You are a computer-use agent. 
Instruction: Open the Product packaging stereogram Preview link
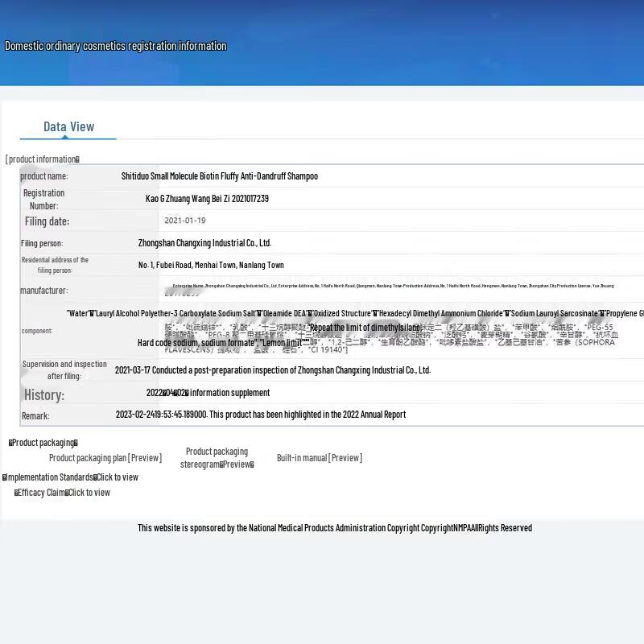217,457
